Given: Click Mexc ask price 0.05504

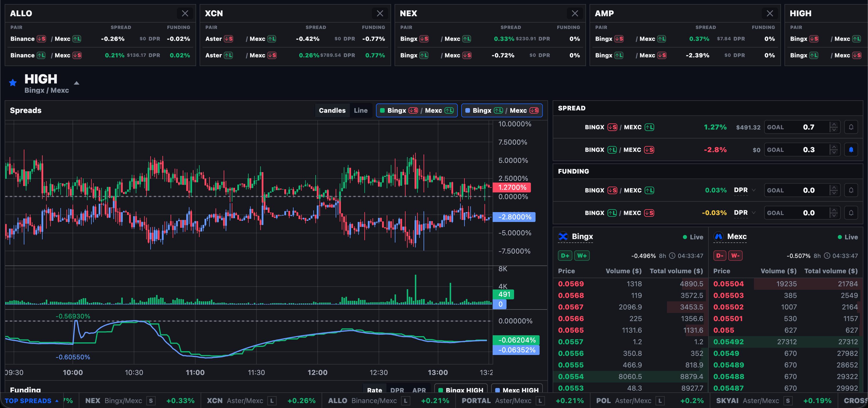Looking at the screenshot, I should pyautogui.click(x=728, y=284).
